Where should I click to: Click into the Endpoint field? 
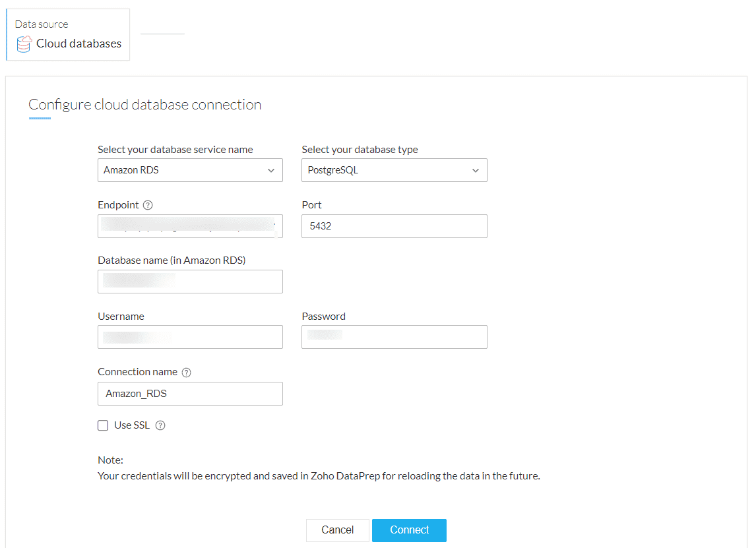pos(190,226)
